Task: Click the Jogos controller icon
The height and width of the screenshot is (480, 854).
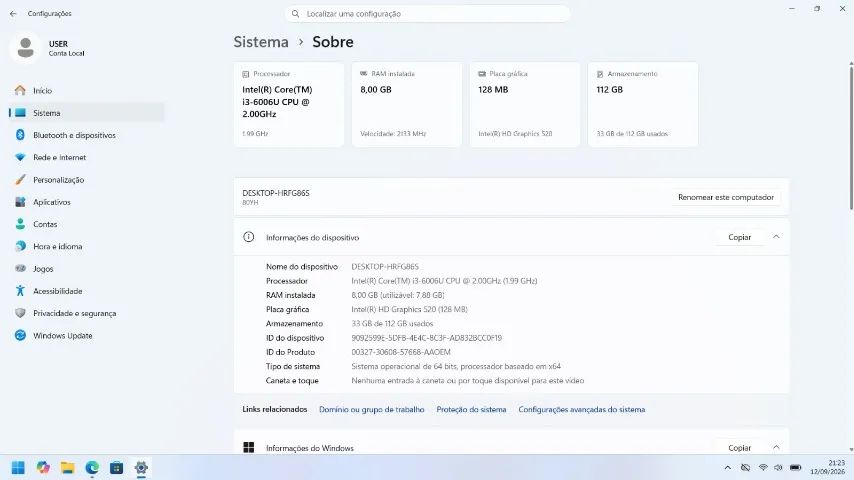Action: point(20,269)
